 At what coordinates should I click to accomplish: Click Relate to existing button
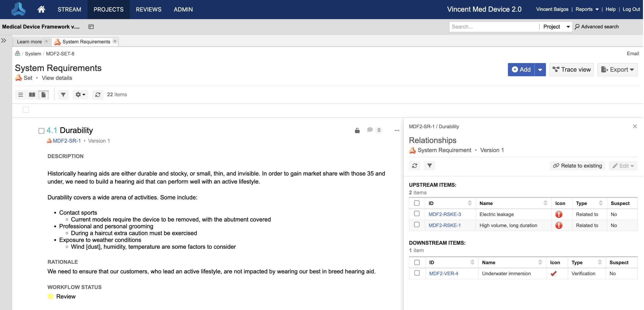577,166
